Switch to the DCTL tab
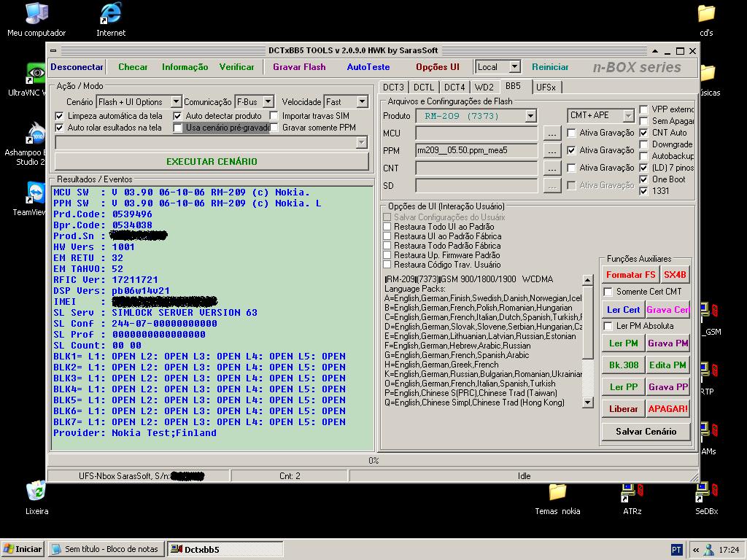Screen dimensions: 747x560 click(424, 87)
